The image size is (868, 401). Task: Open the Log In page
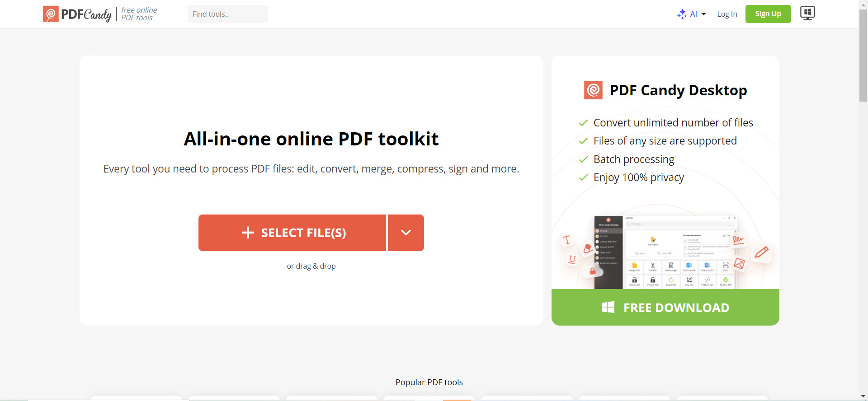pyautogui.click(x=727, y=14)
